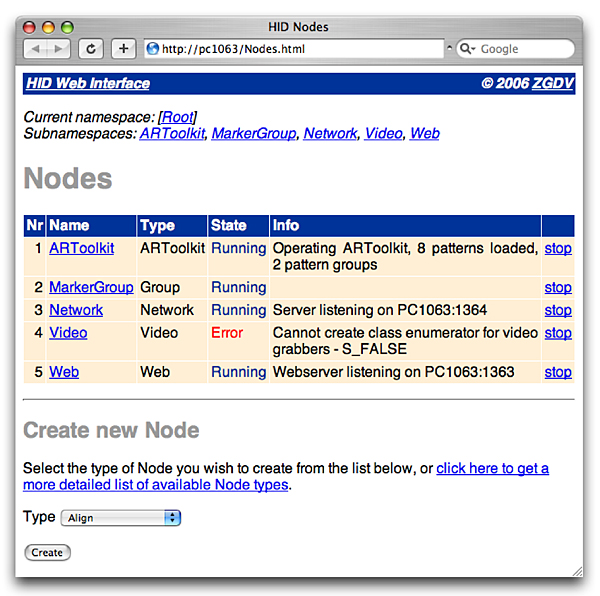Screen dimensions: 600x596
Task: Open the Web node in the table
Action: pos(64,372)
